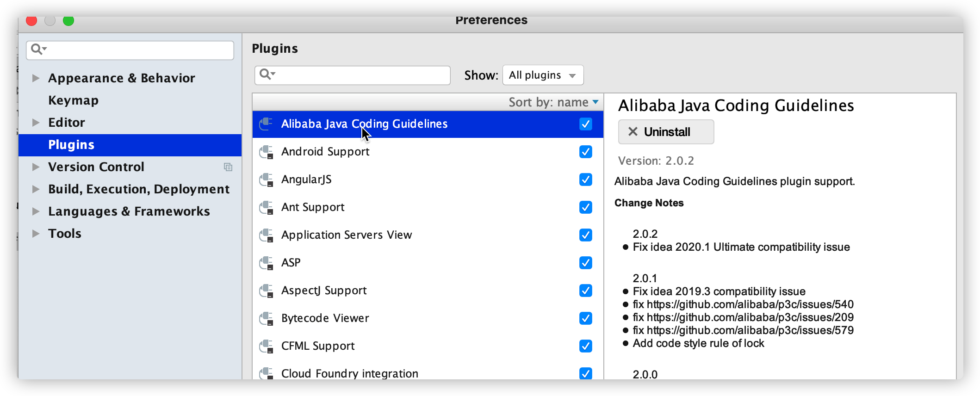Uncheck the Bytecode Viewer plugin
980x396 pixels.
pyautogui.click(x=586, y=318)
